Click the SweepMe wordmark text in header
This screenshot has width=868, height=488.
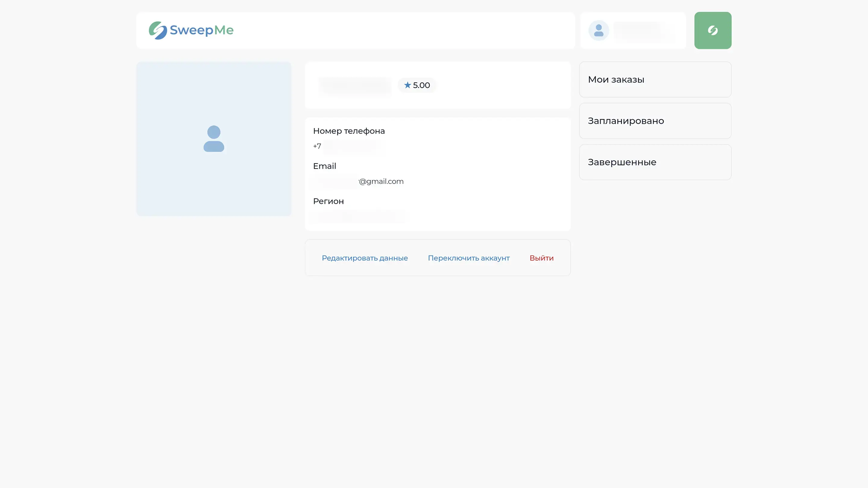click(x=202, y=30)
